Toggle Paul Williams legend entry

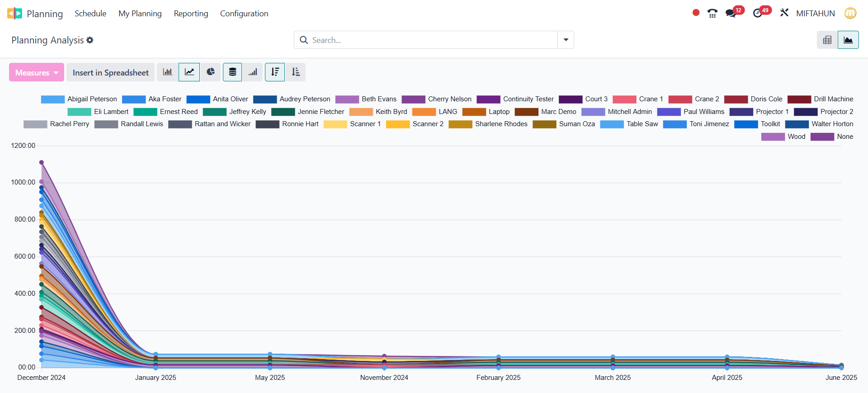point(691,112)
